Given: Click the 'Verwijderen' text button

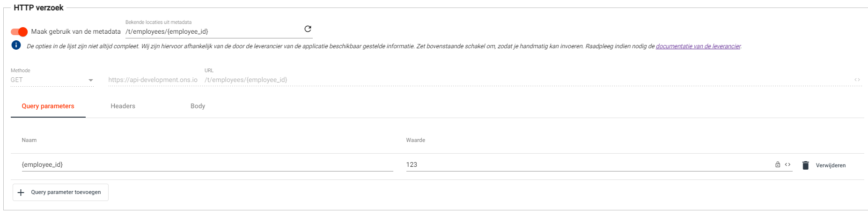Looking at the screenshot, I should click(x=831, y=165).
